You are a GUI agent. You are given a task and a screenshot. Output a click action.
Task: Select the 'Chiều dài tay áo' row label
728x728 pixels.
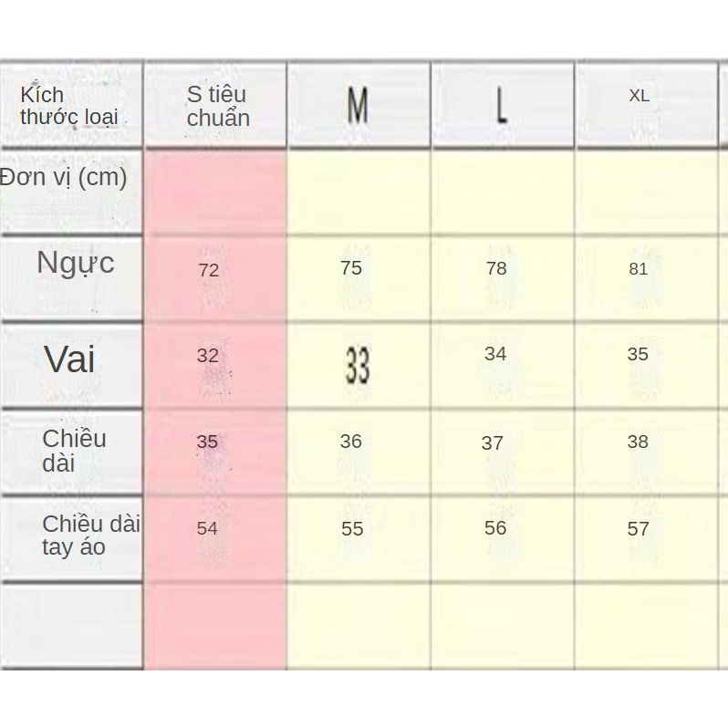90,536
